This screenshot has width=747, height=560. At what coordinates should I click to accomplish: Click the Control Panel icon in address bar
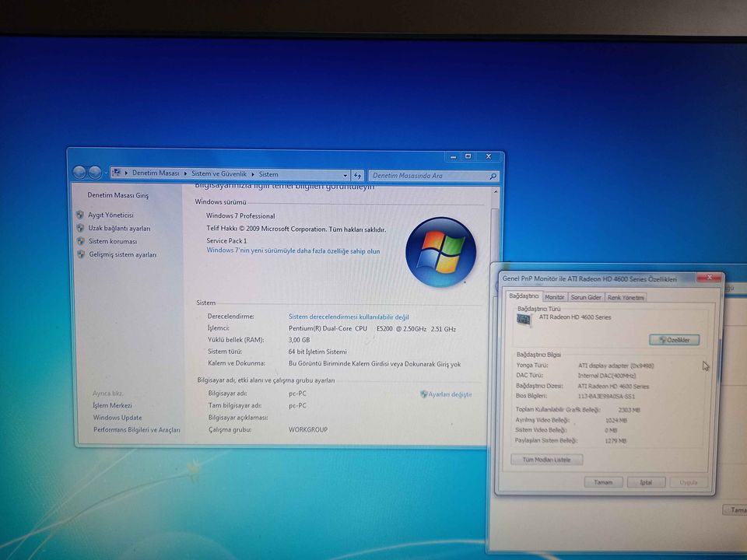tap(116, 173)
